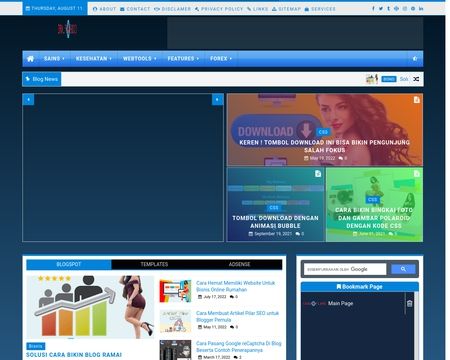Open the ABOUT page link
Screen dimensions: 450x360
104,9
